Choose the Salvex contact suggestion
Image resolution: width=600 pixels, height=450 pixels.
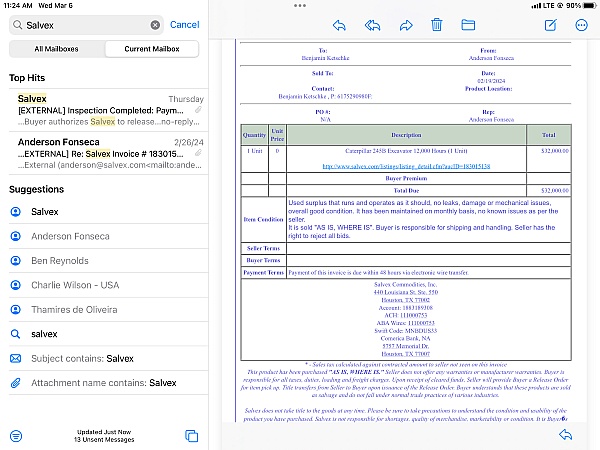(109, 212)
